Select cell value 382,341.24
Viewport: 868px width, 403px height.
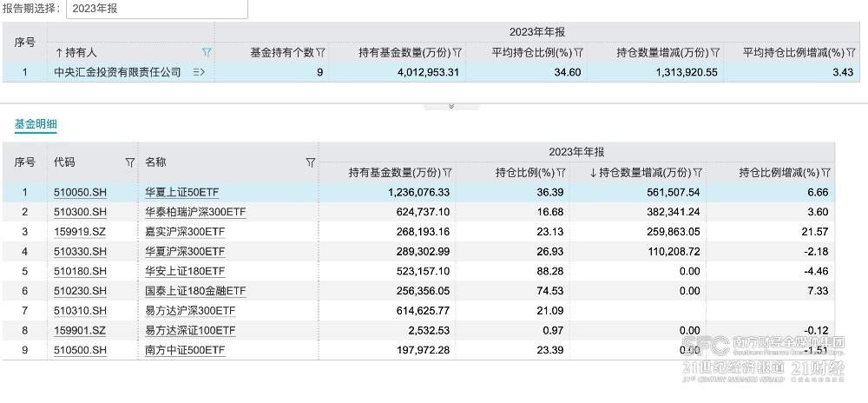(x=672, y=212)
